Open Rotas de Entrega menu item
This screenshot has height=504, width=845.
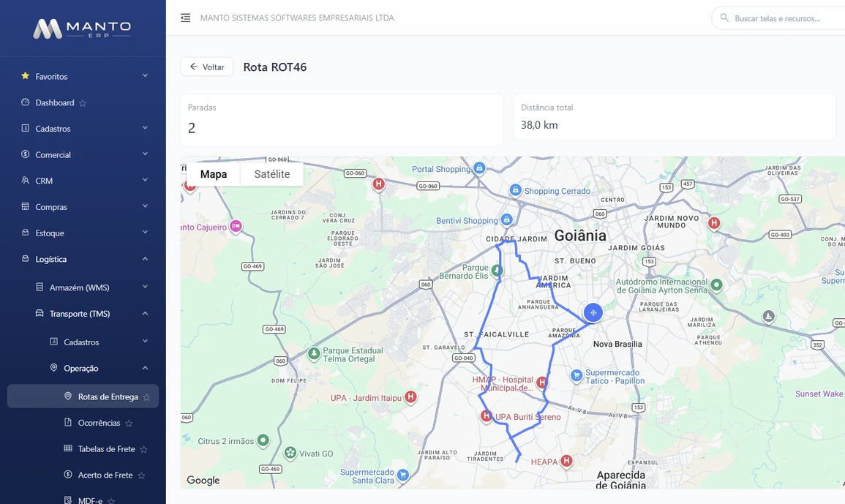point(83,396)
